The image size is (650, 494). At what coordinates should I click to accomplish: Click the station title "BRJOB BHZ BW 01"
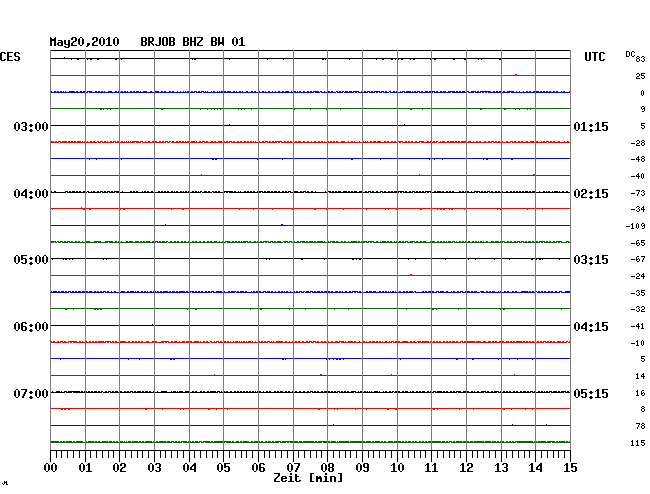(x=193, y=42)
